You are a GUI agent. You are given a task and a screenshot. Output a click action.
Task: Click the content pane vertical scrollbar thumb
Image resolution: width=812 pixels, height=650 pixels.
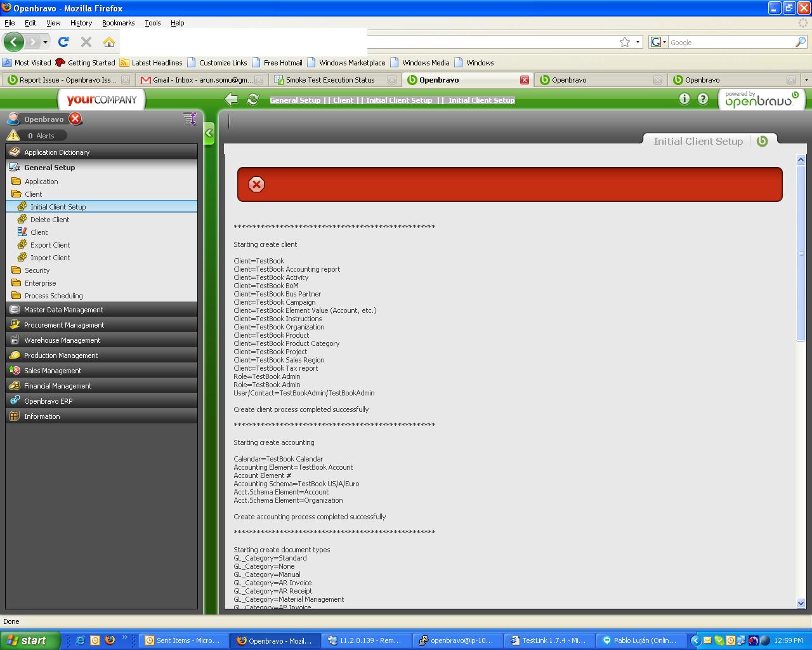coord(801,253)
